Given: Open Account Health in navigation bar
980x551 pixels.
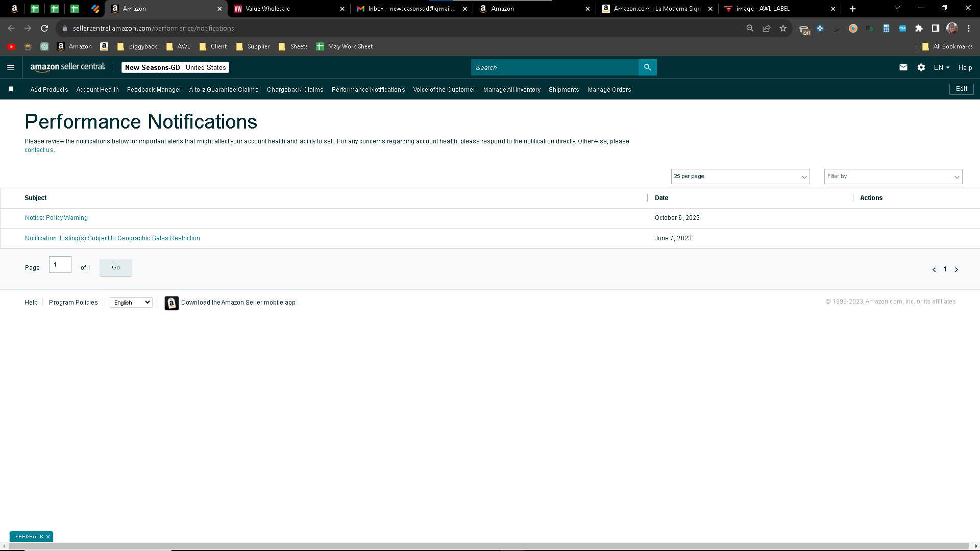Looking at the screenshot, I should pyautogui.click(x=97, y=90).
